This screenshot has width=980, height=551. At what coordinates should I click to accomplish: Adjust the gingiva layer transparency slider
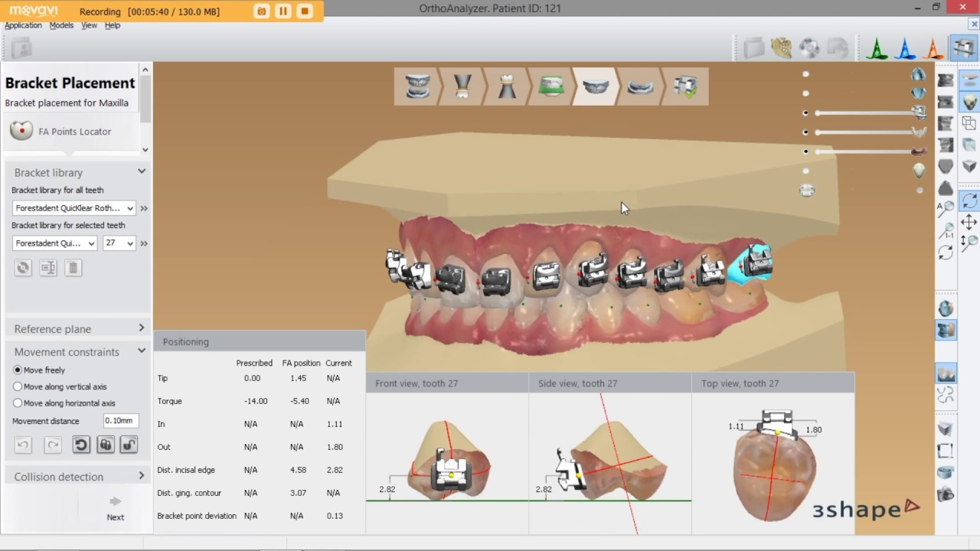click(864, 152)
